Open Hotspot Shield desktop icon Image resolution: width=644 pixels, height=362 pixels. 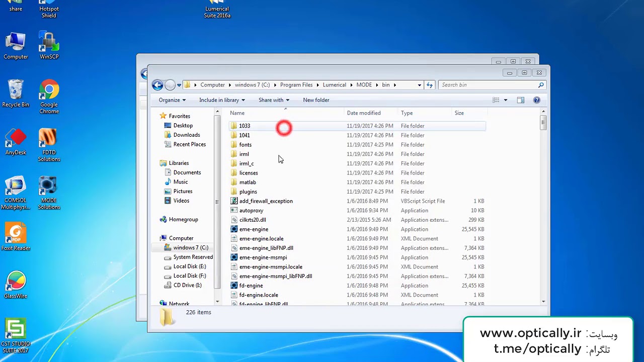point(49,10)
